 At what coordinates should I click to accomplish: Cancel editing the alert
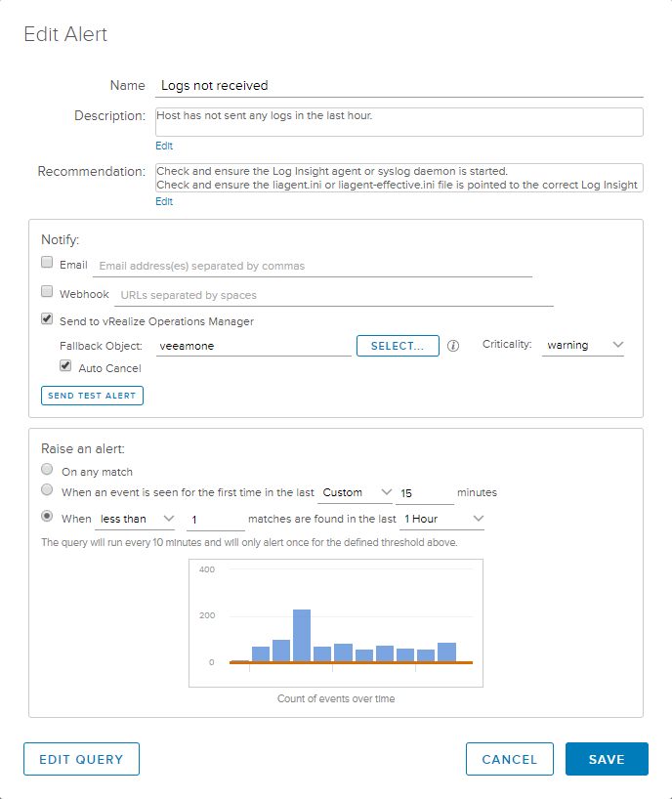coord(509,759)
